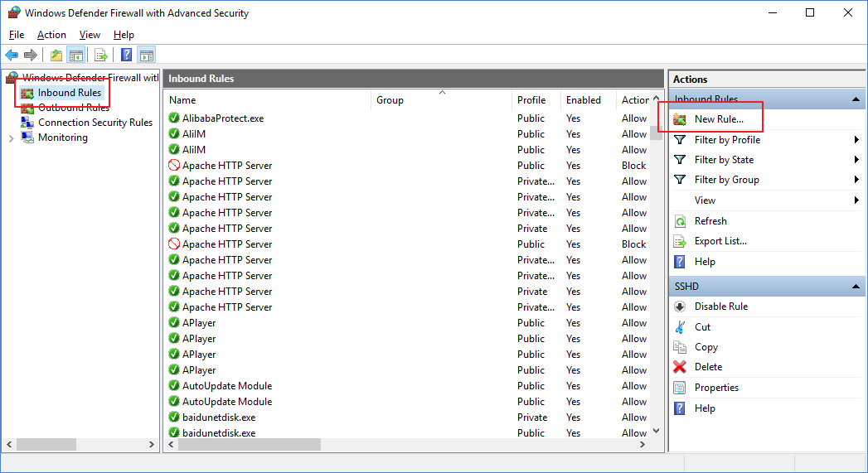Open the blue Help toolbar icon

tap(126, 55)
